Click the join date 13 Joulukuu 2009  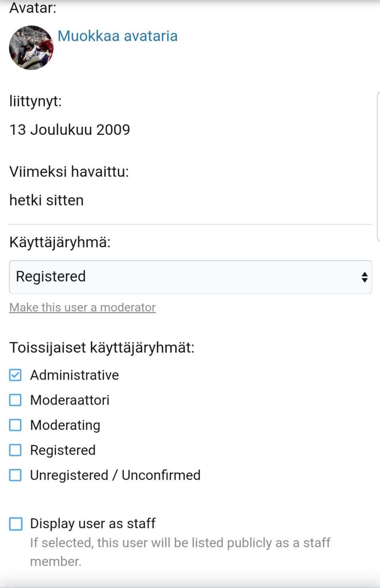click(70, 130)
